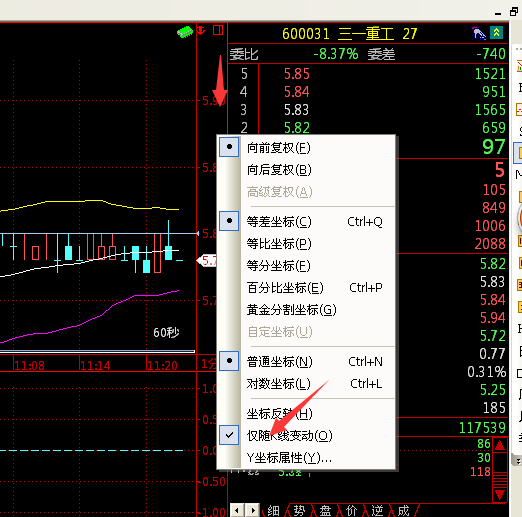Viewport: 522px width, 517px height.
Task: Select 黄金分割坐标(G) golden ratio coordinates
Action: click(306, 310)
